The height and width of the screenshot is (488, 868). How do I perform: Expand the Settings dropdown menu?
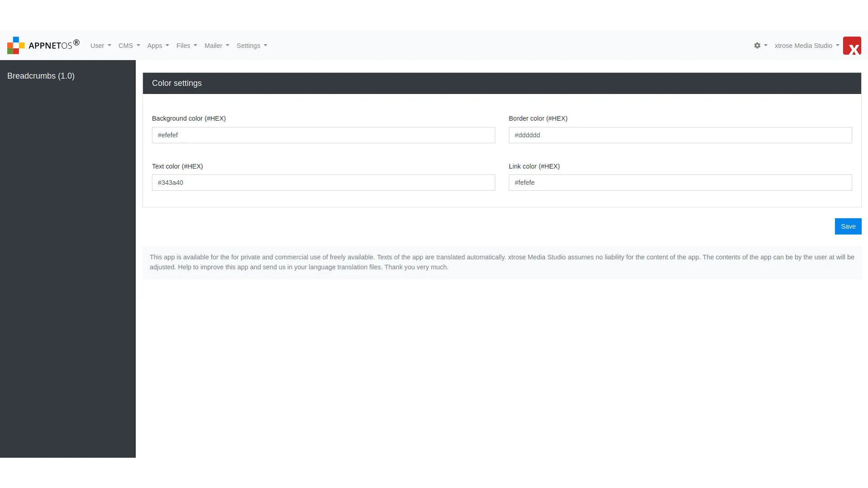(x=251, y=45)
